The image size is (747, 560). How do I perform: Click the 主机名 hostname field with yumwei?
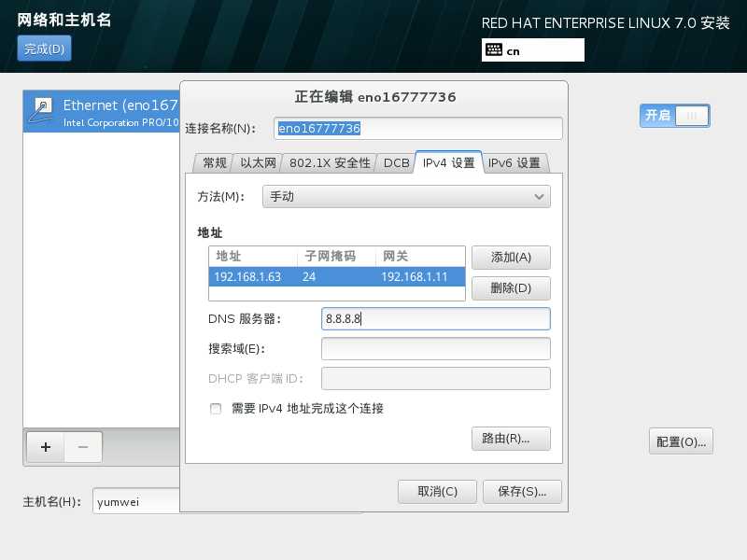(x=136, y=501)
